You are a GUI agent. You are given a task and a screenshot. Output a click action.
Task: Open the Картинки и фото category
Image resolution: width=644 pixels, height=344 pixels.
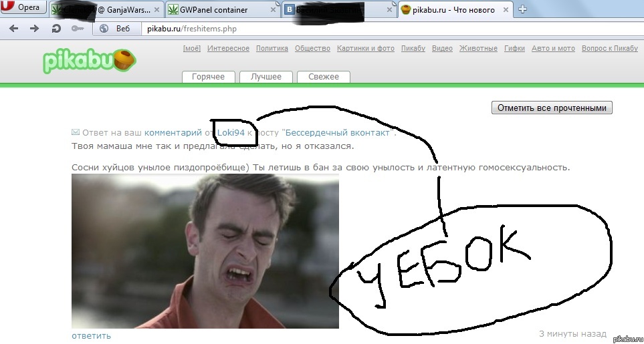point(366,48)
